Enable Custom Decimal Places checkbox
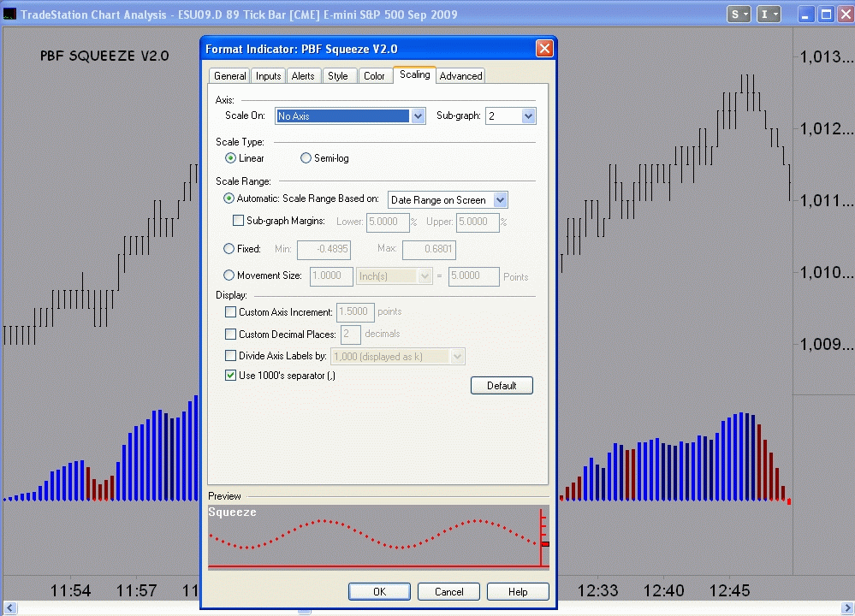 tap(231, 334)
